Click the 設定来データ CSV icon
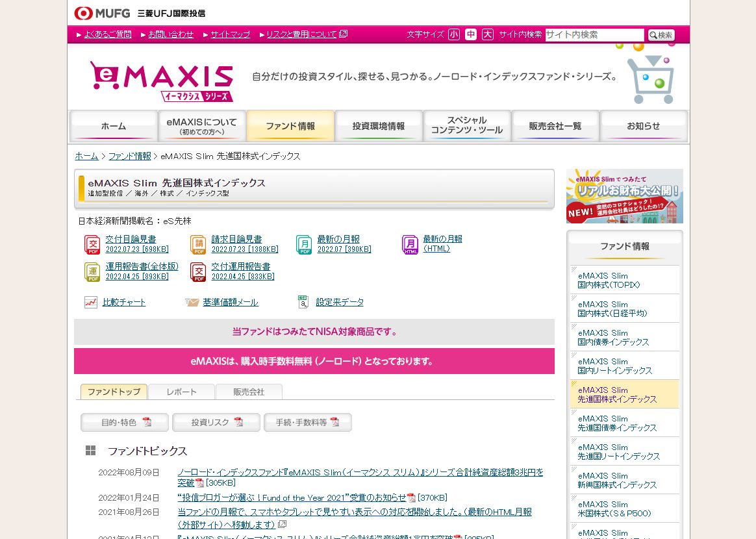The image size is (756, 539). 303,302
